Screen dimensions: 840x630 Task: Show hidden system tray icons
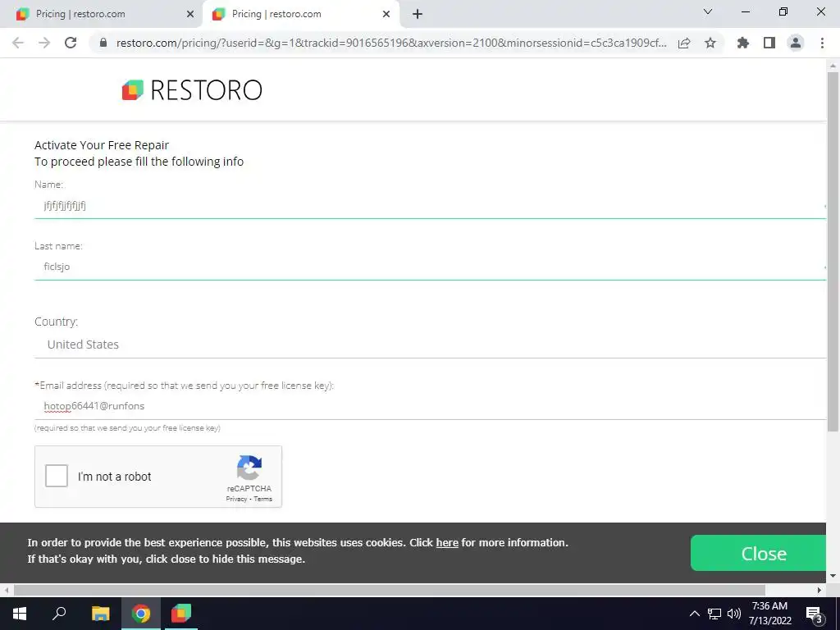pyautogui.click(x=694, y=614)
